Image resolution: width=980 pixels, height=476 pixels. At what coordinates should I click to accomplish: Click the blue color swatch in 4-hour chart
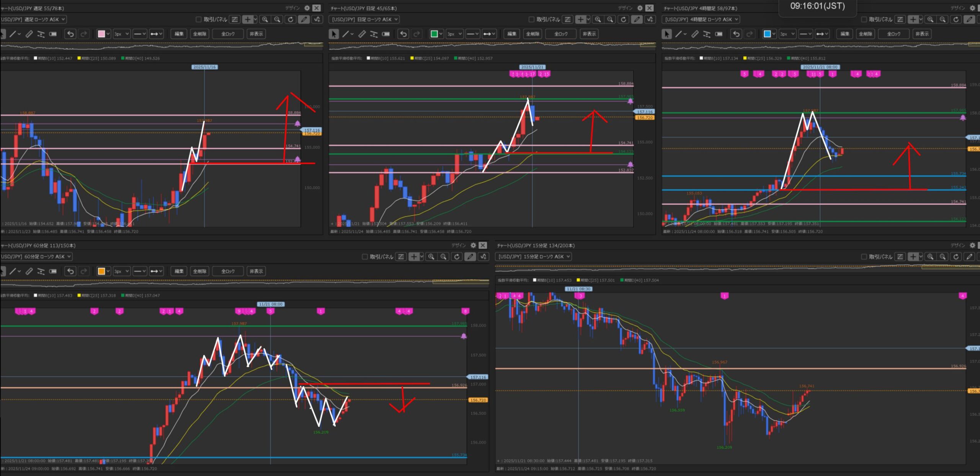[x=767, y=34]
